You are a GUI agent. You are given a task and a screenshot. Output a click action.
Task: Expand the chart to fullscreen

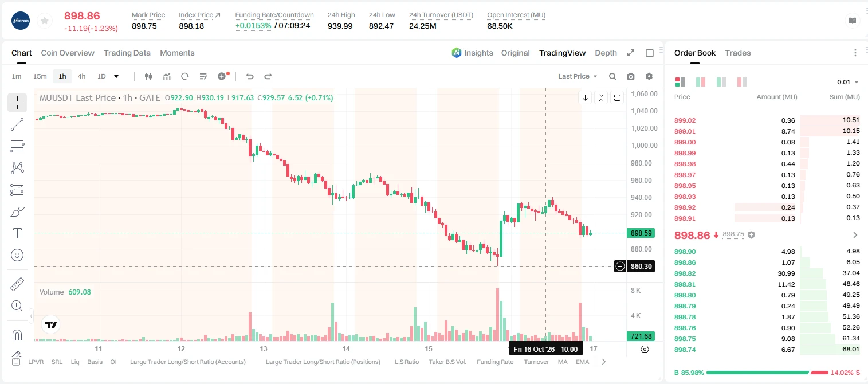tap(631, 53)
